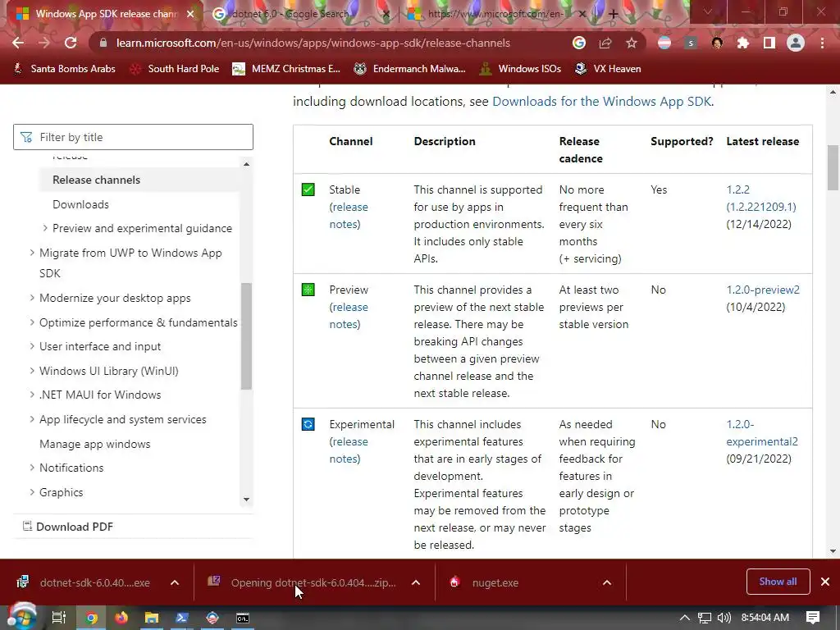Go back to the previous page
The height and width of the screenshot is (630, 840).
click(18, 43)
